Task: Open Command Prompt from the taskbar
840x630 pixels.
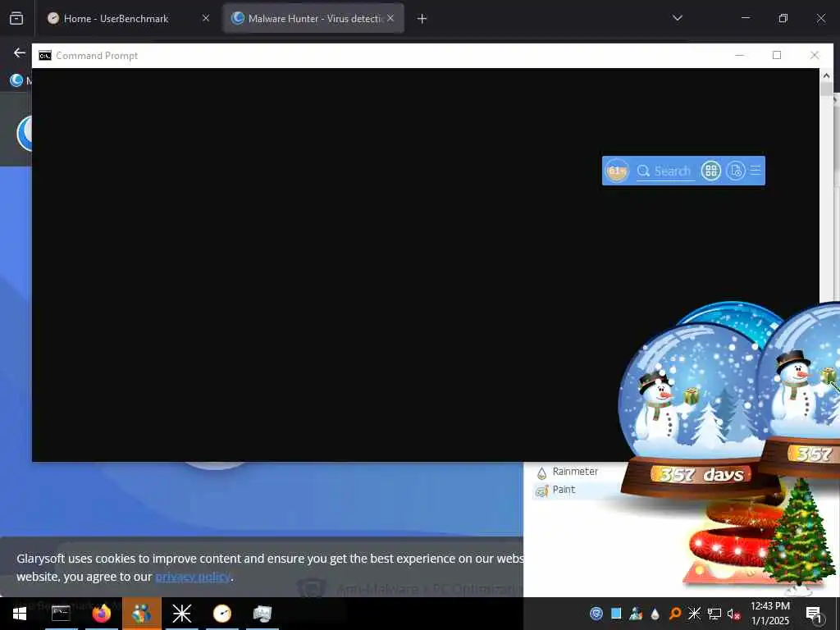Action: pos(61,614)
